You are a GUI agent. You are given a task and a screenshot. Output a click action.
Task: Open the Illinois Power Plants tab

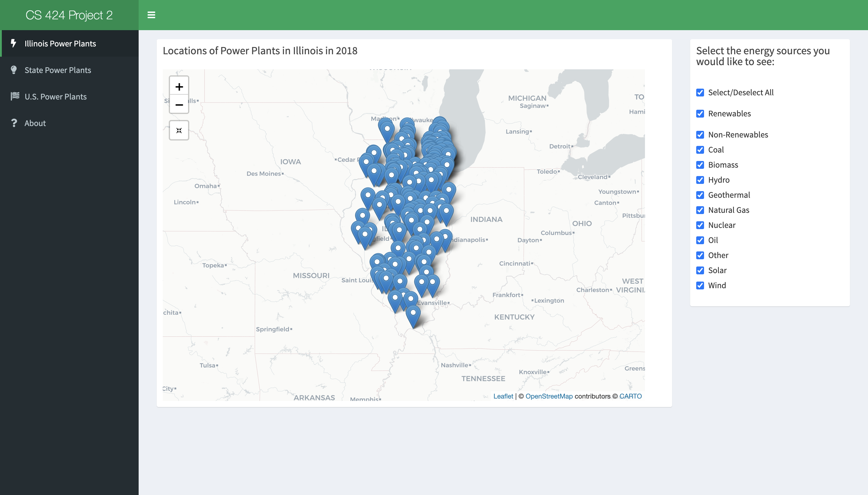pos(70,43)
